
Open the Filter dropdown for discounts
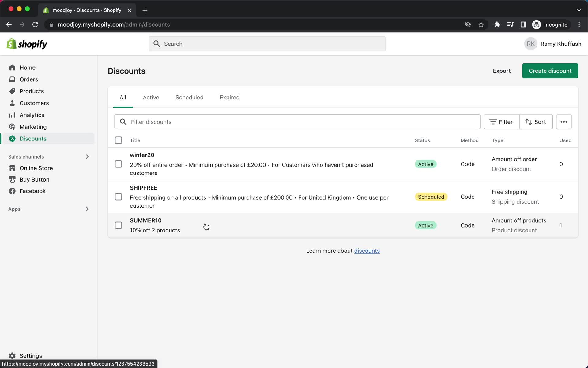click(x=501, y=122)
